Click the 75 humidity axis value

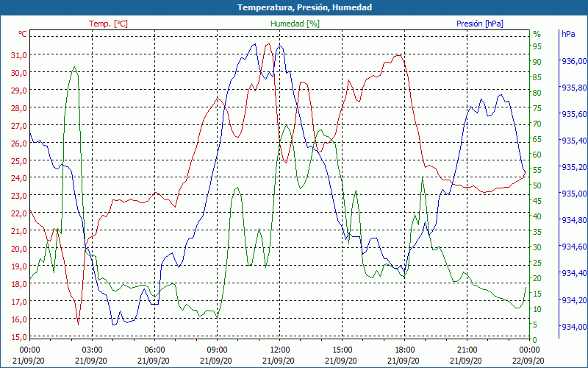coord(537,108)
